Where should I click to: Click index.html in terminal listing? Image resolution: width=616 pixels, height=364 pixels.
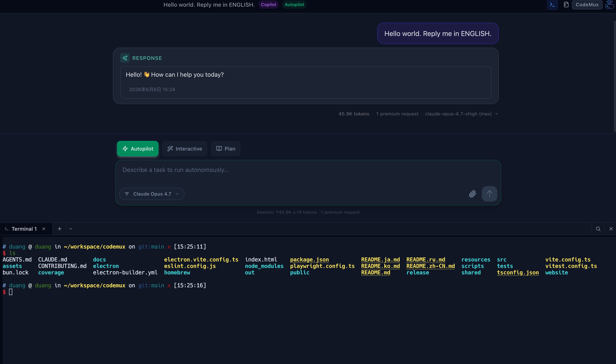point(261,260)
